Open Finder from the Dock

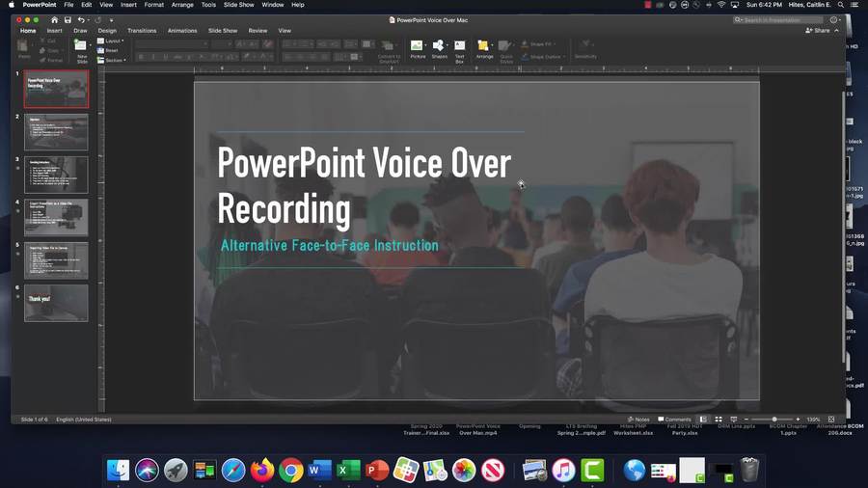[118, 471]
